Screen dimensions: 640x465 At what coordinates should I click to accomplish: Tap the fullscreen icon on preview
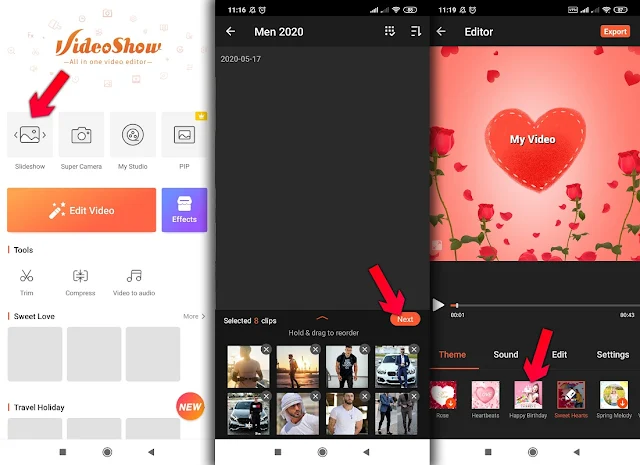437,245
